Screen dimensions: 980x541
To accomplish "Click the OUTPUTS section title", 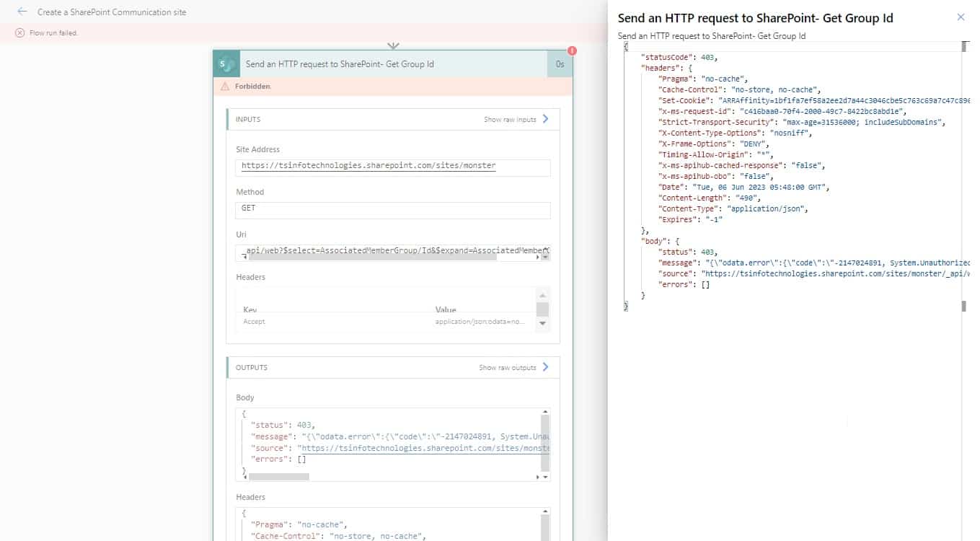I will point(252,368).
